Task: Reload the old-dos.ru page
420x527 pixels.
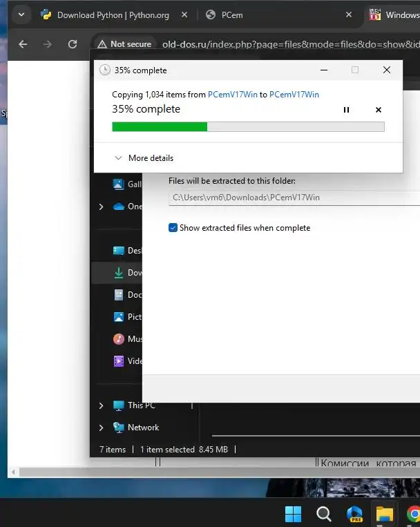Action: [x=73, y=44]
